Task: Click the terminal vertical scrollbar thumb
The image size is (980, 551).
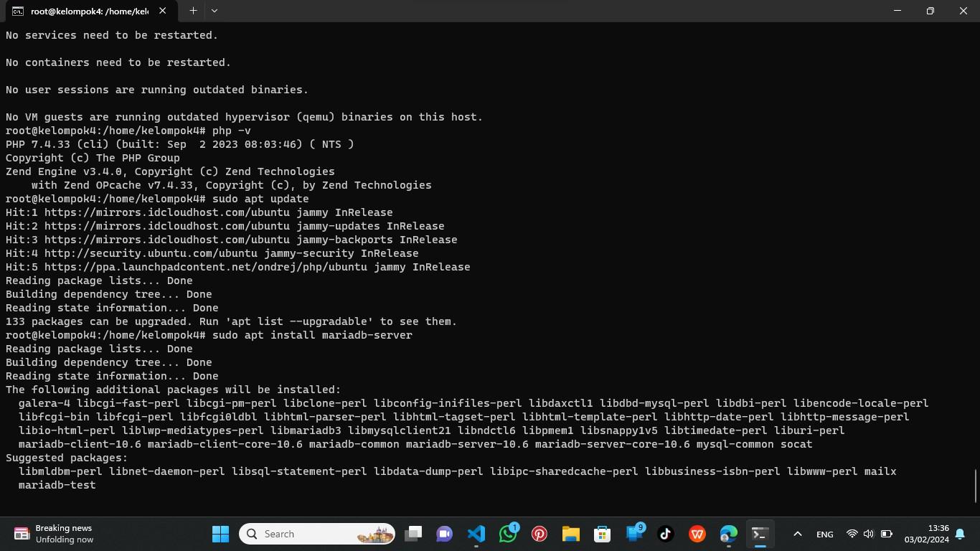Action: click(x=976, y=486)
